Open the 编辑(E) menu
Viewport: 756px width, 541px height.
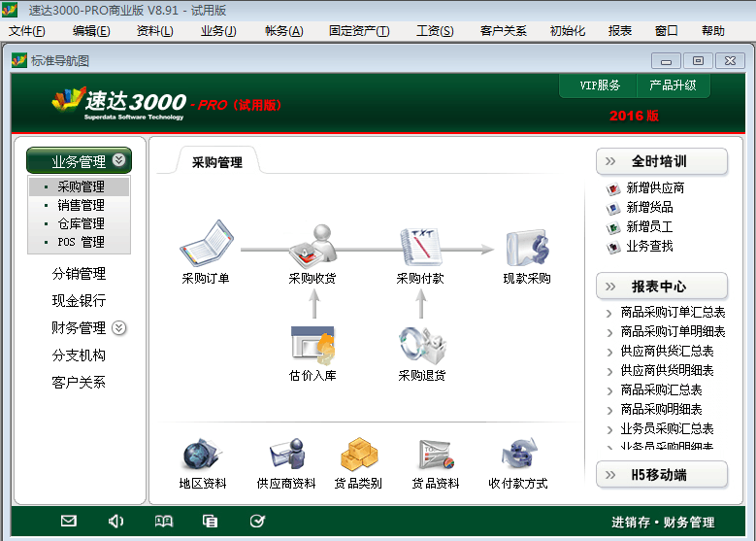click(x=91, y=31)
